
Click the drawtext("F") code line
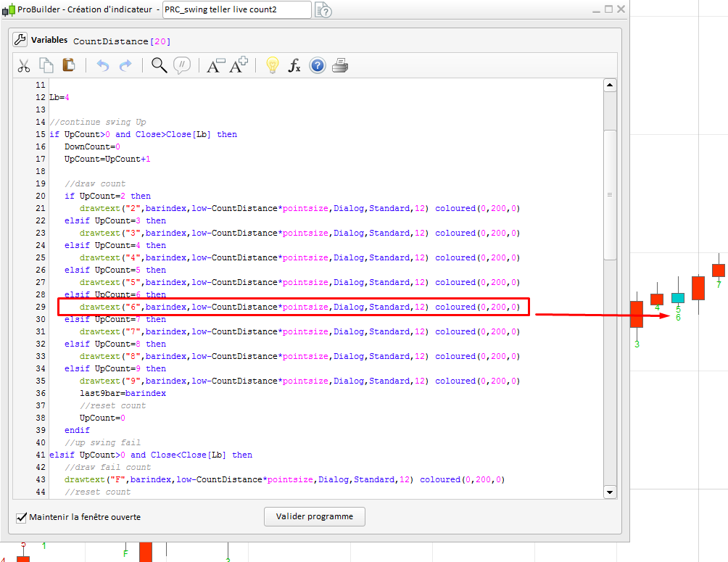tap(285, 479)
